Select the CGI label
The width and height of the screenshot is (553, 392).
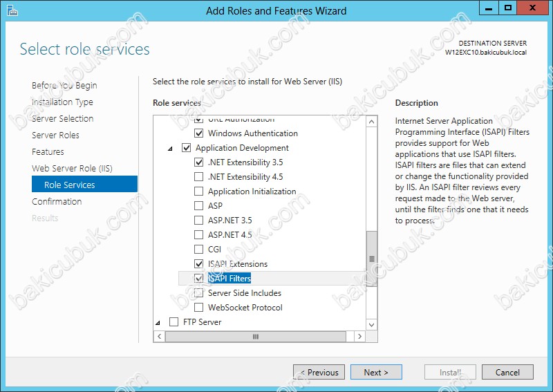tap(214, 250)
